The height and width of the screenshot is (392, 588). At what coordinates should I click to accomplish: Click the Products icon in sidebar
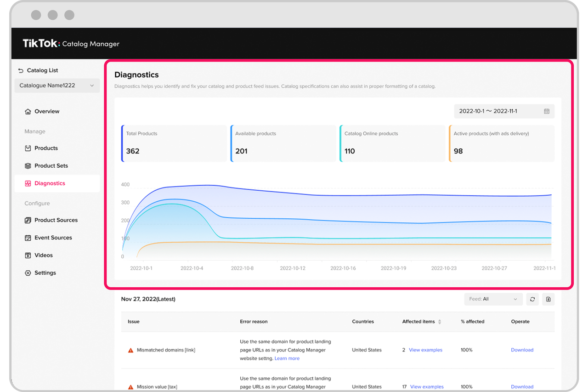[28, 148]
